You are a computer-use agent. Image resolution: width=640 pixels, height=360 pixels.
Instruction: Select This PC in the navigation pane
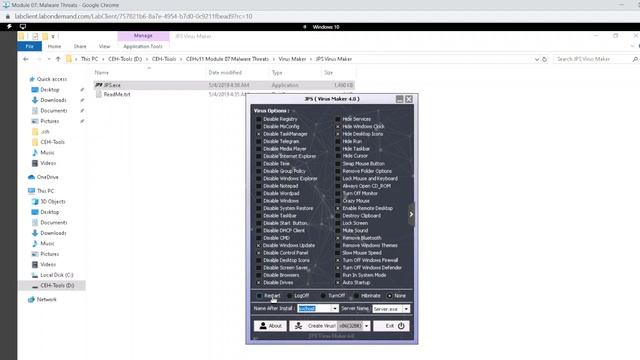point(45,191)
